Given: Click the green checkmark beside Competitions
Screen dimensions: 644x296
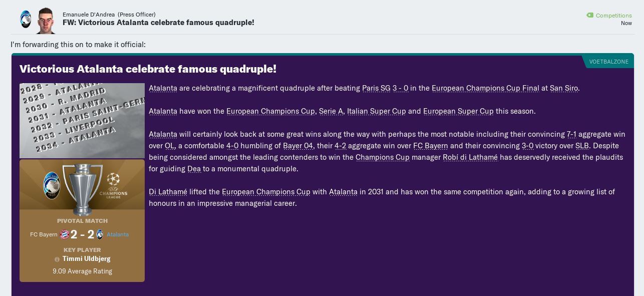Looking at the screenshot, I should 590,15.
